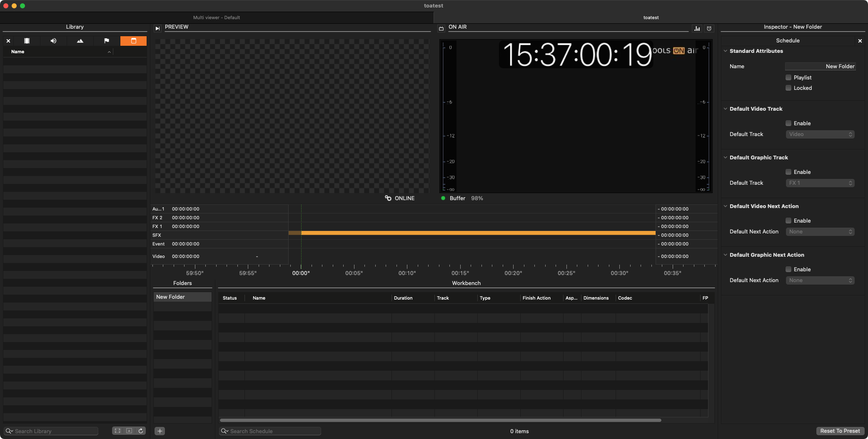Open Default Graphic Next Action None dropdown
The width and height of the screenshot is (868, 439).
[x=820, y=280]
